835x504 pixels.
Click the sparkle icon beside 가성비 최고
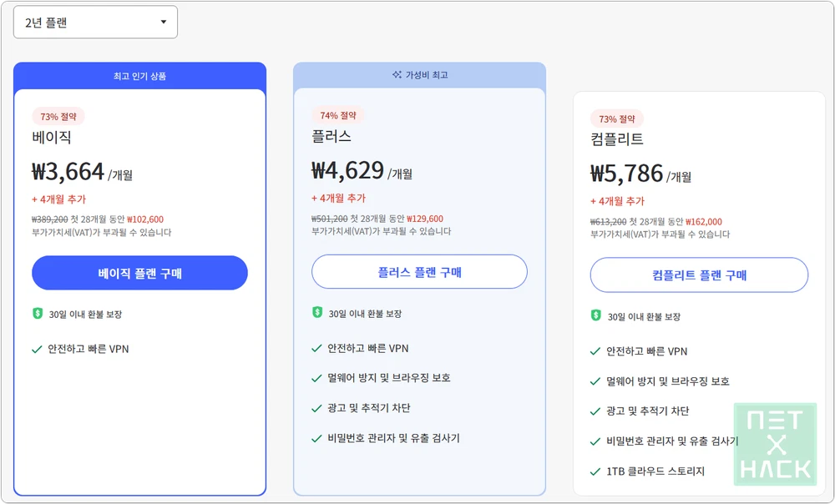[x=397, y=75]
